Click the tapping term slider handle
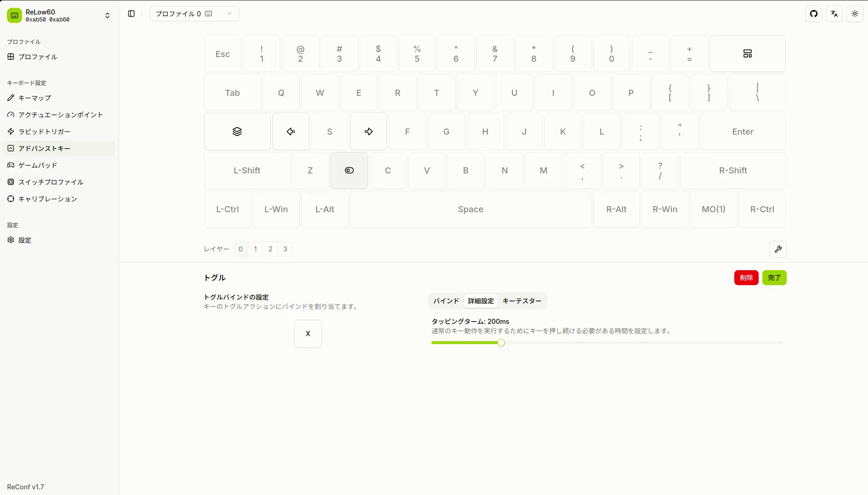The width and height of the screenshot is (868, 495). (501, 343)
